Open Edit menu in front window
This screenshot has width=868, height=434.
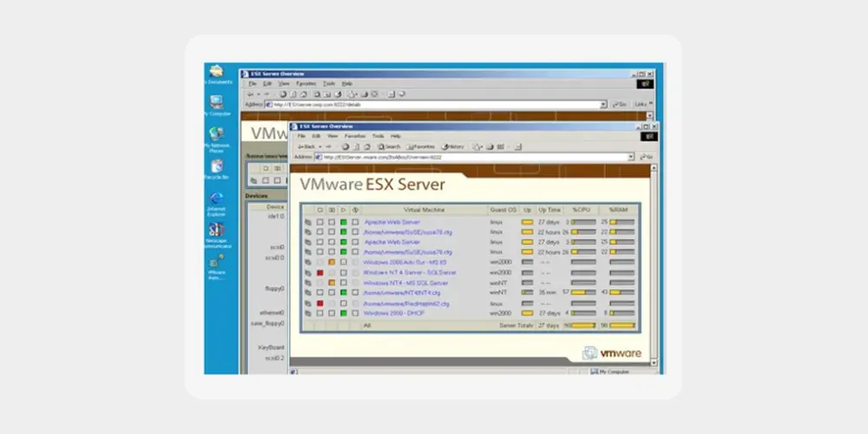coord(316,136)
